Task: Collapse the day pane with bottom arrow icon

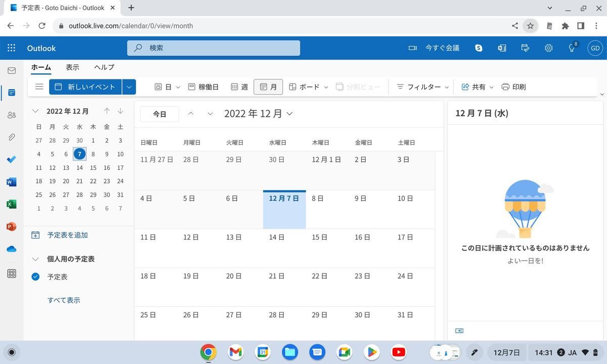Action: click(459, 331)
